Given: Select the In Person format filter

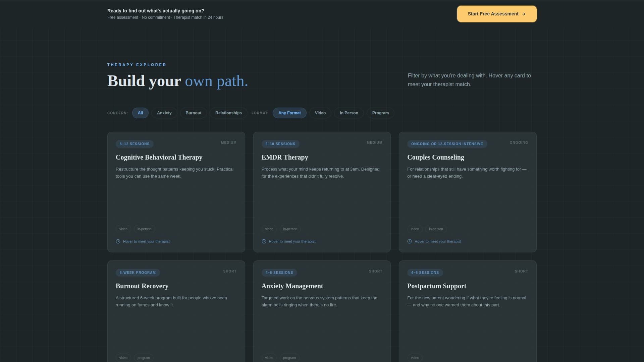Looking at the screenshot, I should pyautogui.click(x=349, y=113).
